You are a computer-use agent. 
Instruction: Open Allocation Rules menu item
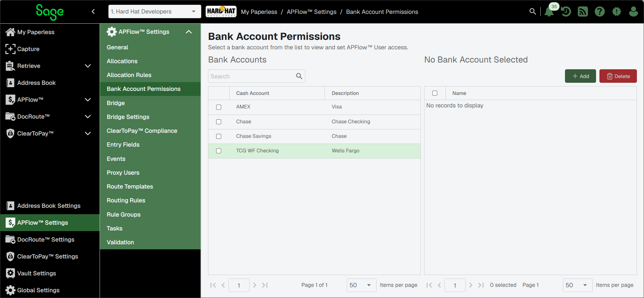tap(150, 75)
